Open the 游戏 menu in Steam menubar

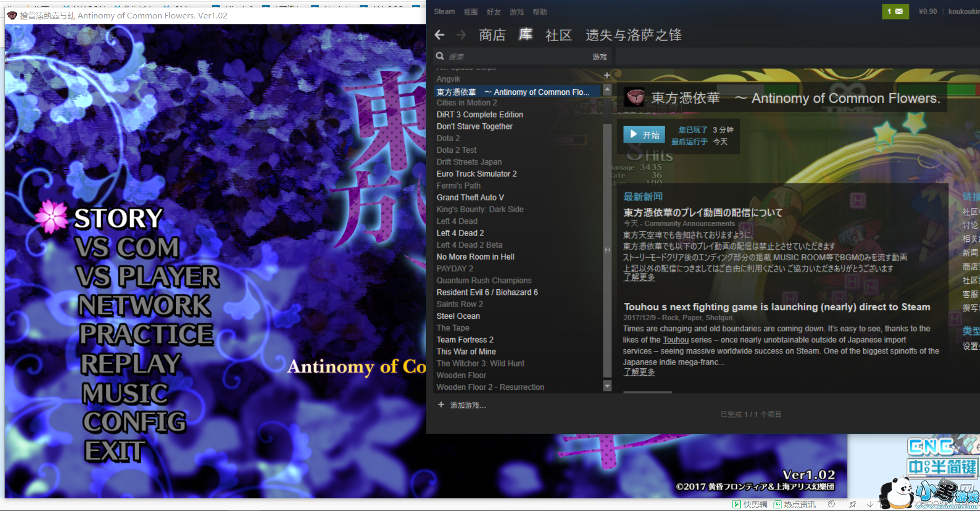click(x=517, y=12)
